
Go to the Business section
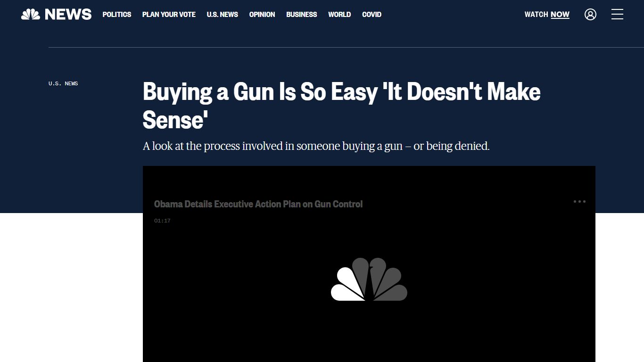302,15
